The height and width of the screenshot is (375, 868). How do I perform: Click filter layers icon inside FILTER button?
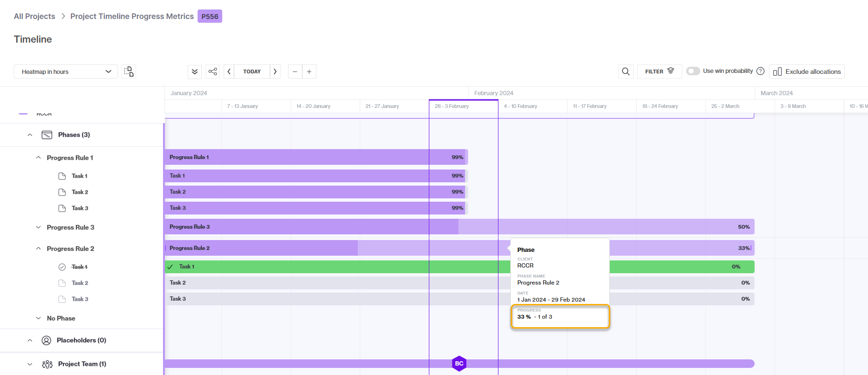point(670,71)
